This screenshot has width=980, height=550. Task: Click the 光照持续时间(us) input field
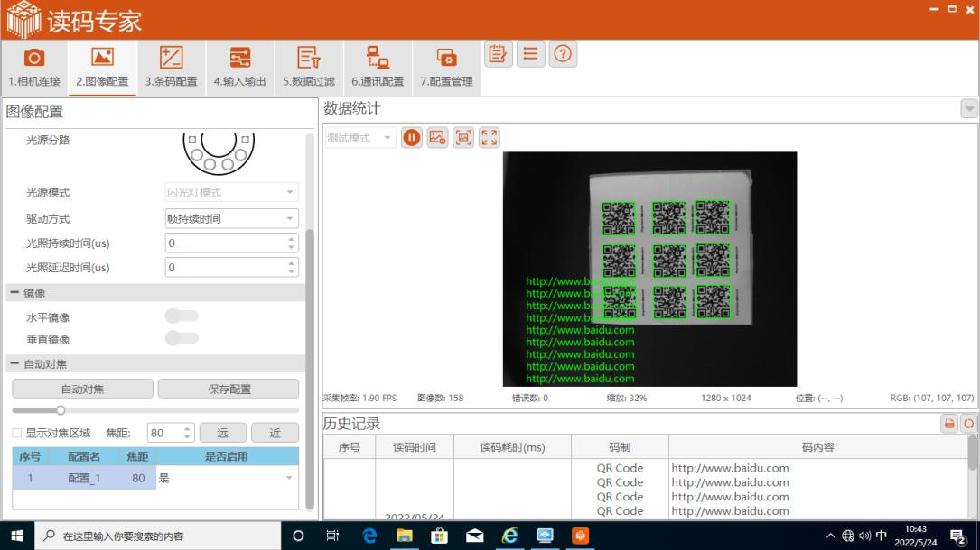(225, 243)
